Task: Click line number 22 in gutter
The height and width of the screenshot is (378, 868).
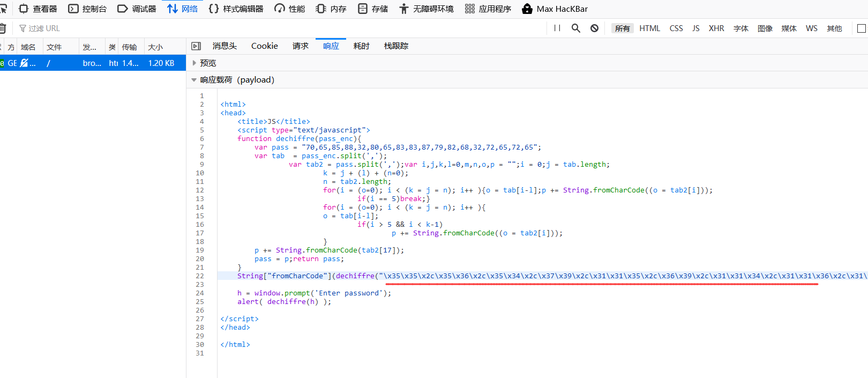Action: click(200, 276)
